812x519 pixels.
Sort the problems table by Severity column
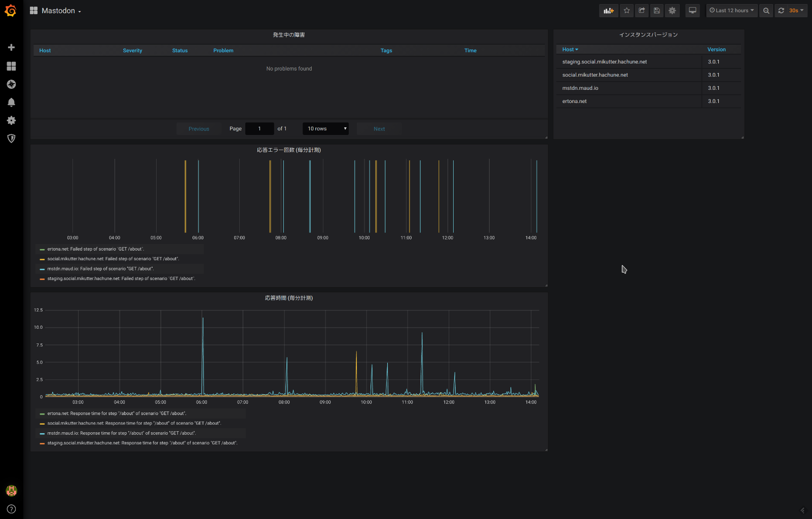[132, 51]
